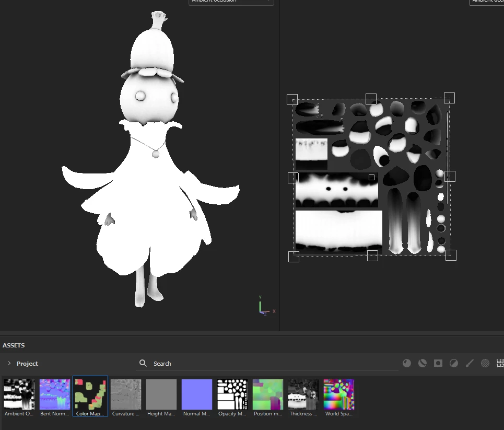Select the Project breadcrumb label

click(x=27, y=364)
